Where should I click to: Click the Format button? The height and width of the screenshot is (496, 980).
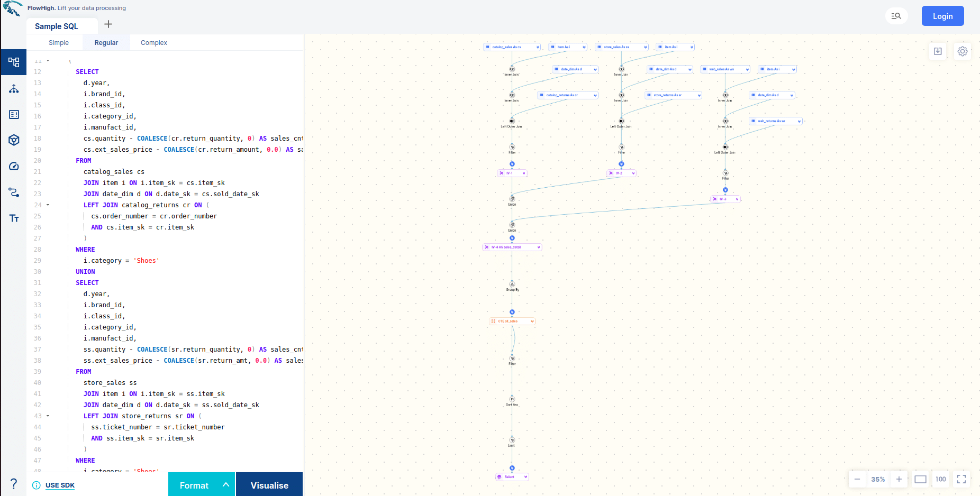pos(194,485)
